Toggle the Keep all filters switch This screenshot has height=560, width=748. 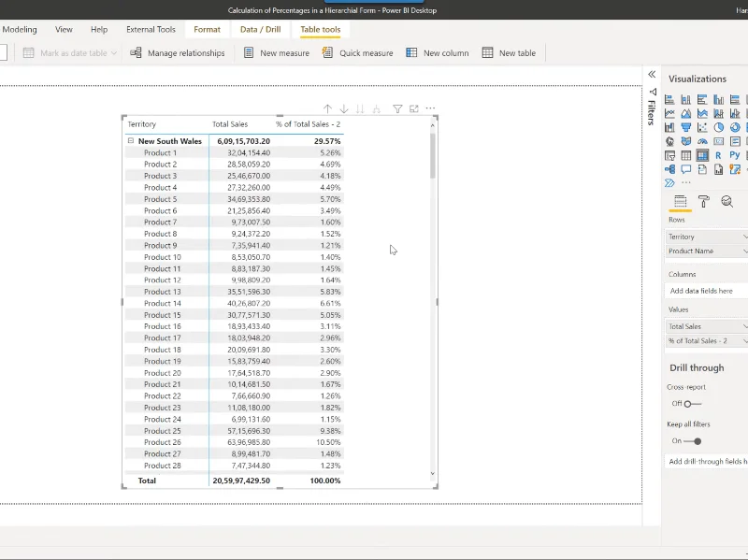[x=692, y=441]
